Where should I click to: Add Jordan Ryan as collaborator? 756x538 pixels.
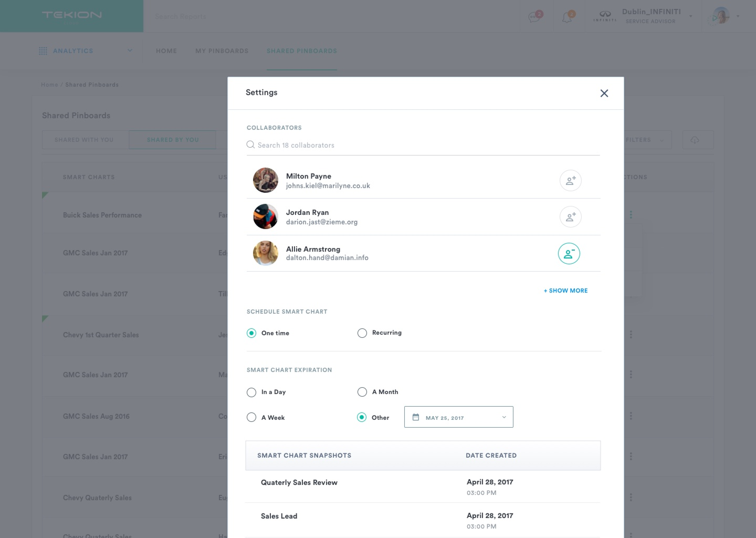click(x=570, y=217)
